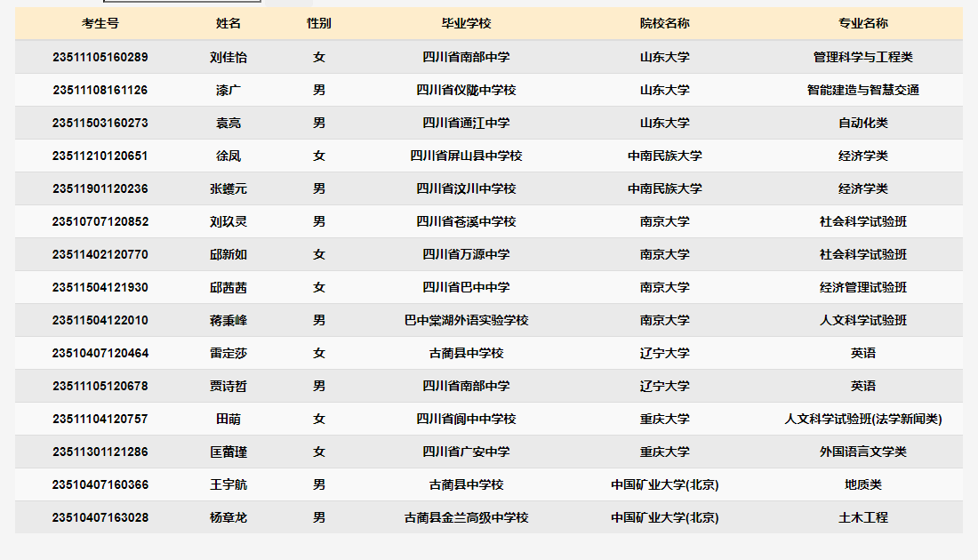
Task: Click the major 智能建造与智慧交通
Action: point(863,91)
